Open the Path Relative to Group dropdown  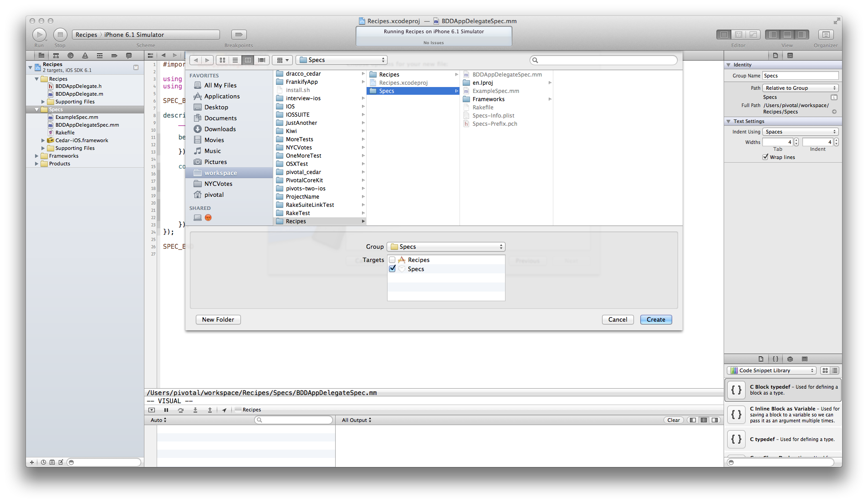pos(800,88)
